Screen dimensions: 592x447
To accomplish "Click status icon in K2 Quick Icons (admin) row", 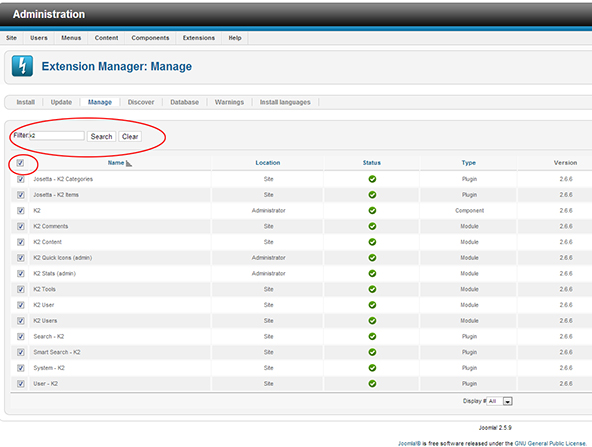I will coord(372,257).
